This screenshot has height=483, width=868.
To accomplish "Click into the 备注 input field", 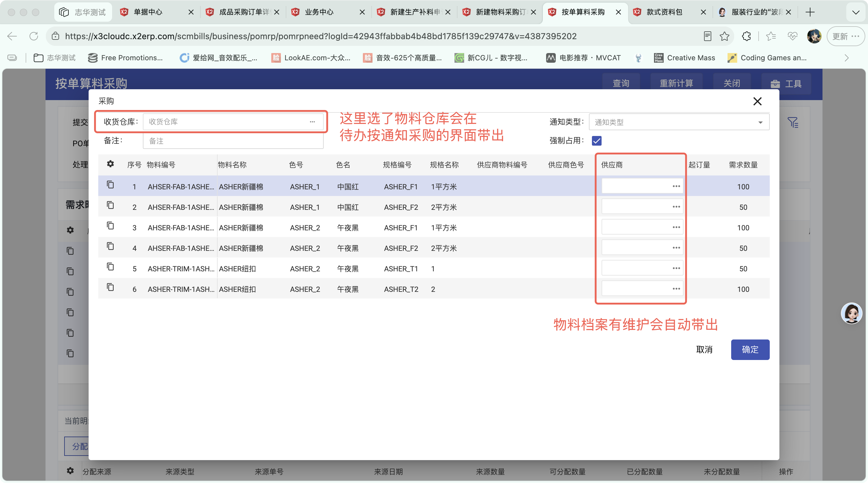I will 233,141.
